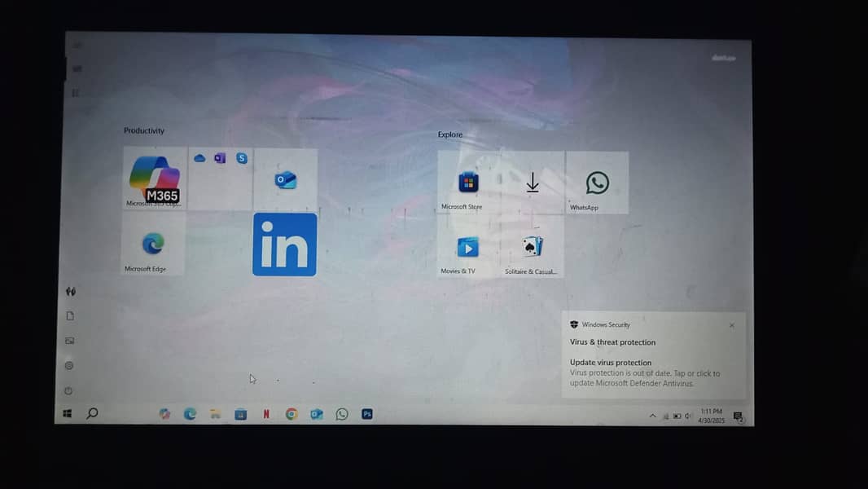Open the OneNote icon in the Office folder tile
Viewport: 868px width, 489px height.
pos(221,158)
